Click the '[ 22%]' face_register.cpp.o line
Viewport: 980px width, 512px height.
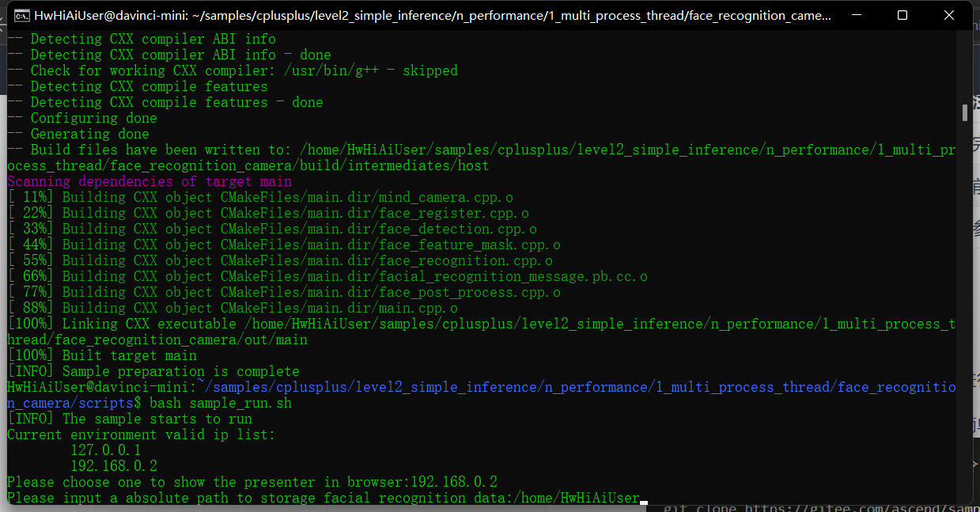click(268, 213)
